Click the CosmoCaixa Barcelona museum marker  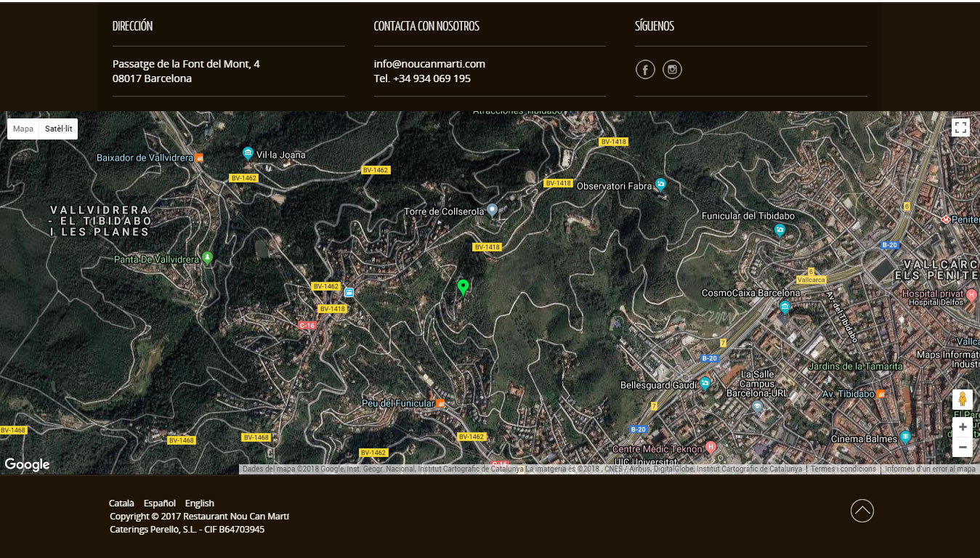785,306
